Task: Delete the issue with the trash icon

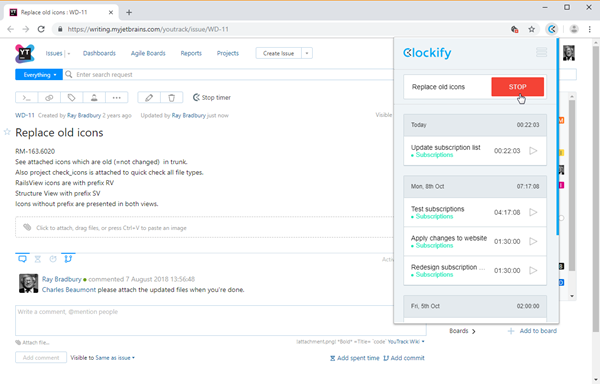Action: pos(171,98)
